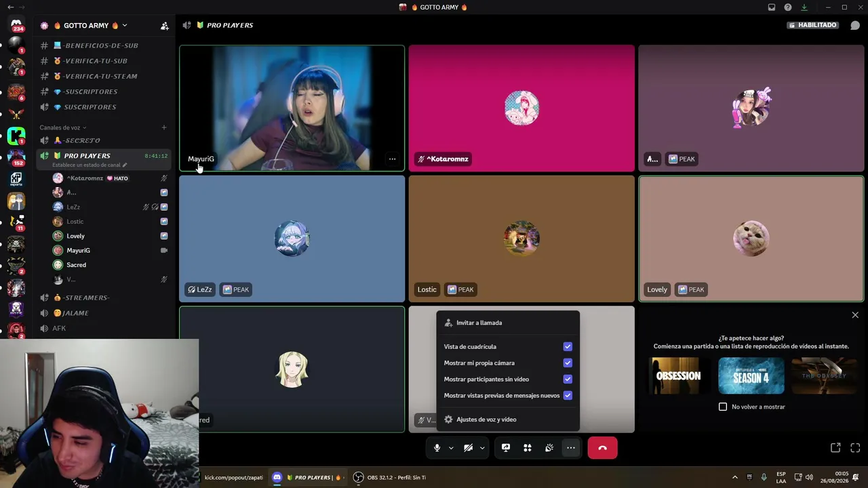Disconnect from the call
The image size is (868, 488).
pos(602,448)
